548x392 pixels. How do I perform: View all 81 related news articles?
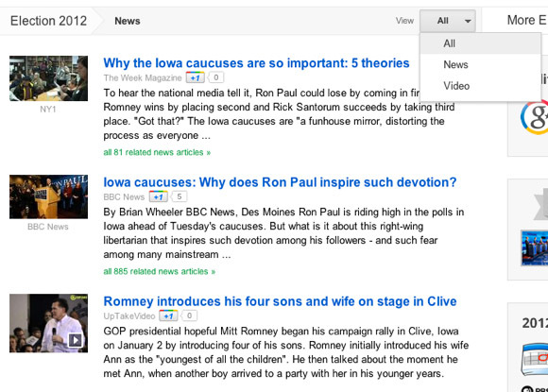157,152
